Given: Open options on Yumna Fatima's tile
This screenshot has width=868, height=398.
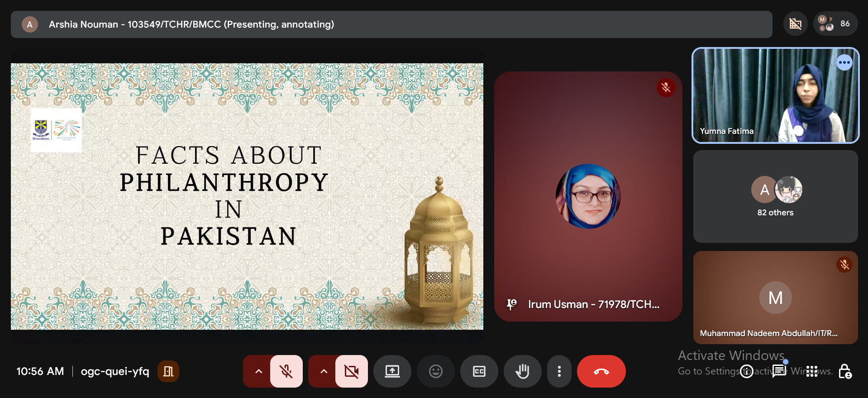Looking at the screenshot, I should point(844,62).
